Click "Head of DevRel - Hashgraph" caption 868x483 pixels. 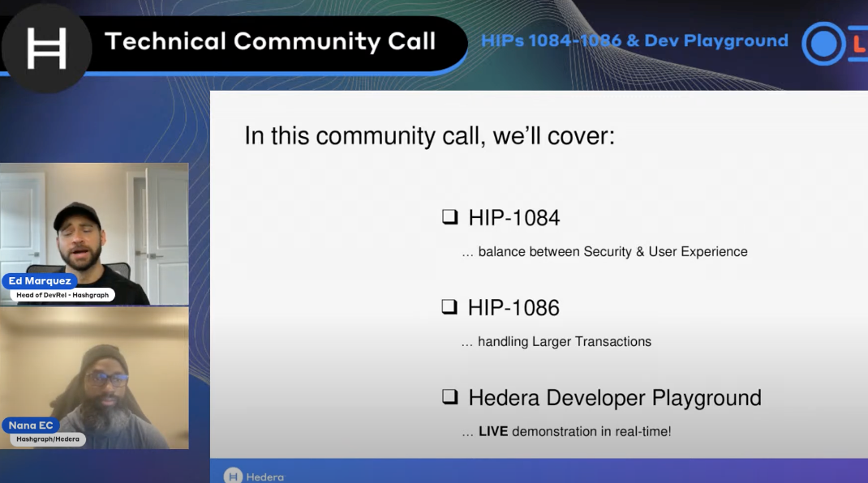point(62,295)
